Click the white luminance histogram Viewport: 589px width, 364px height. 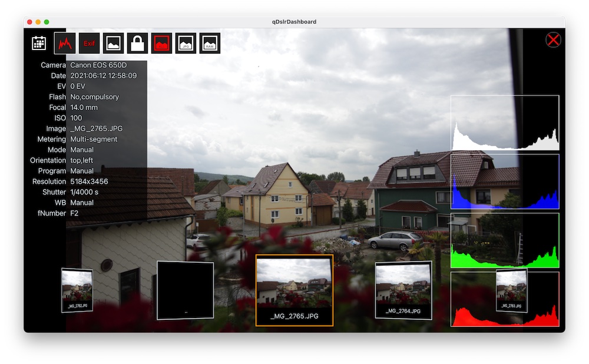(x=505, y=123)
